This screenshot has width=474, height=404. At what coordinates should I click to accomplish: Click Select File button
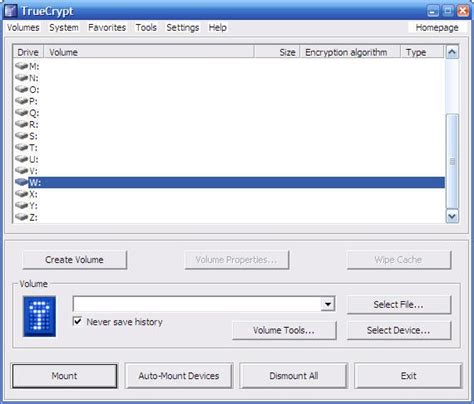point(399,305)
